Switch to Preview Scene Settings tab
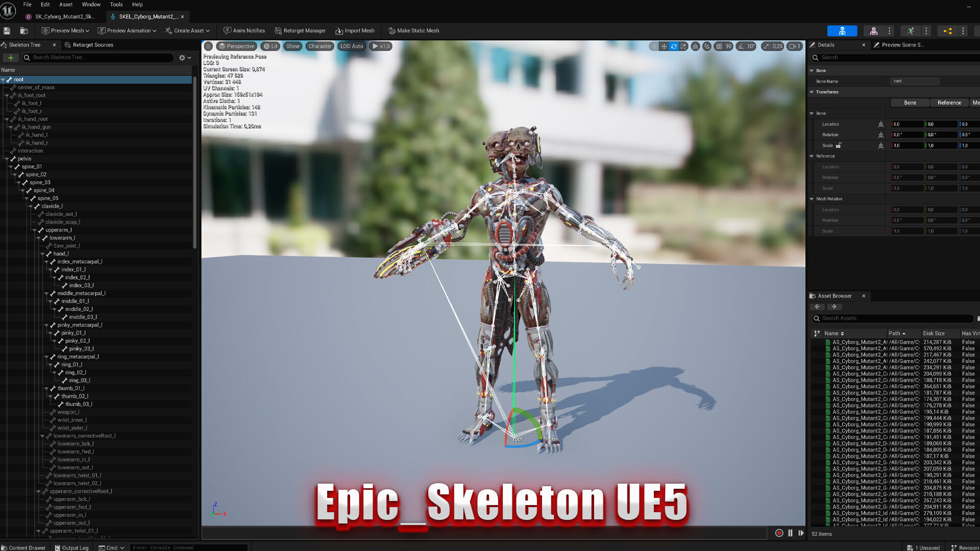The width and height of the screenshot is (980, 551). click(x=899, y=45)
